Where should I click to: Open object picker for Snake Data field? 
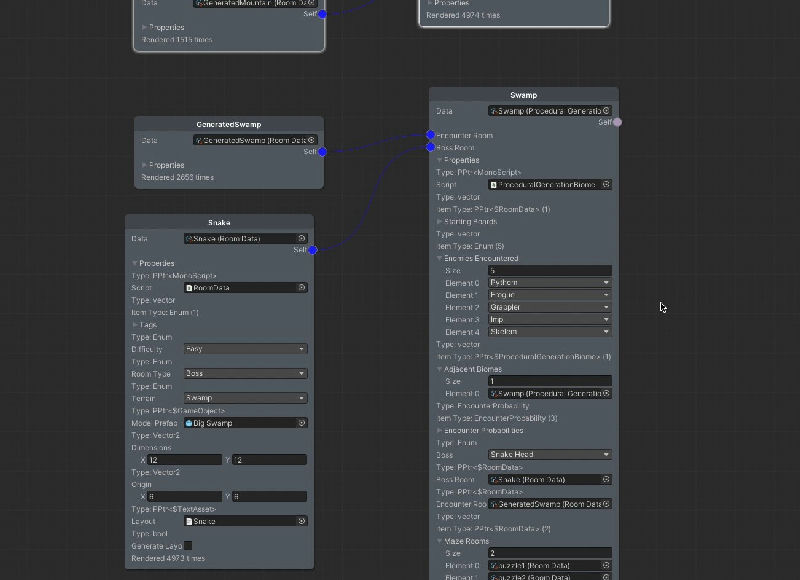pos(302,239)
